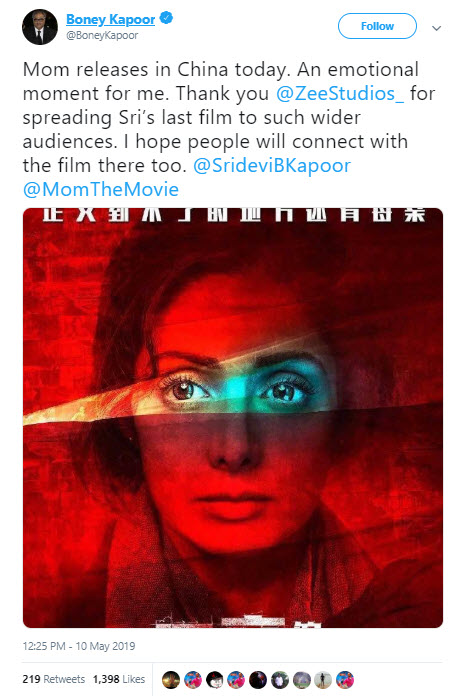This screenshot has width=462, height=696.
Task: Open the first liker's avatar
Action: point(171,680)
